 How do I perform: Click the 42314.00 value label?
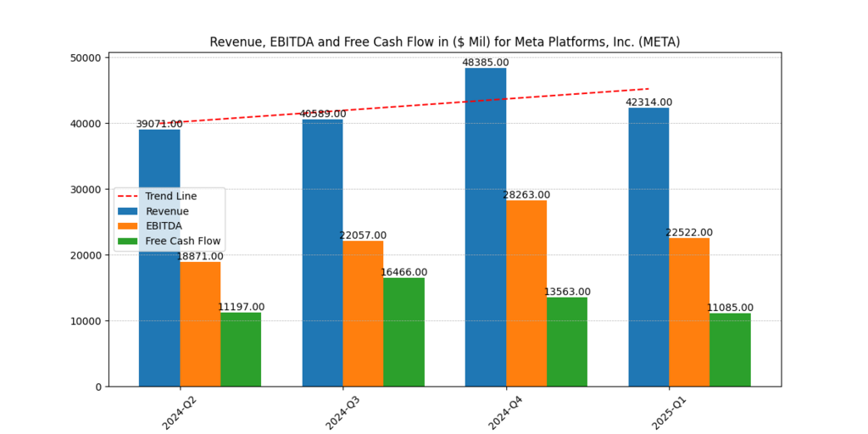coord(648,103)
